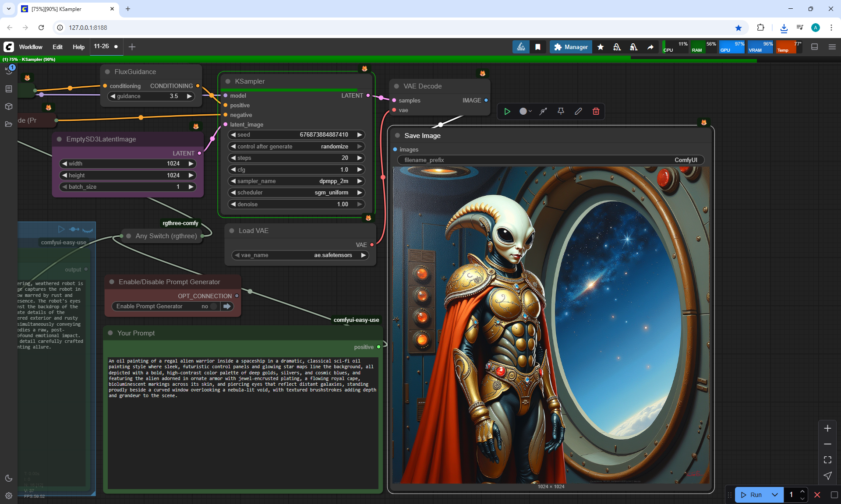The height and width of the screenshot is (504, 841).
Task: Open the Edit menu
Action: pyautogui.click(x=57, y=47)
